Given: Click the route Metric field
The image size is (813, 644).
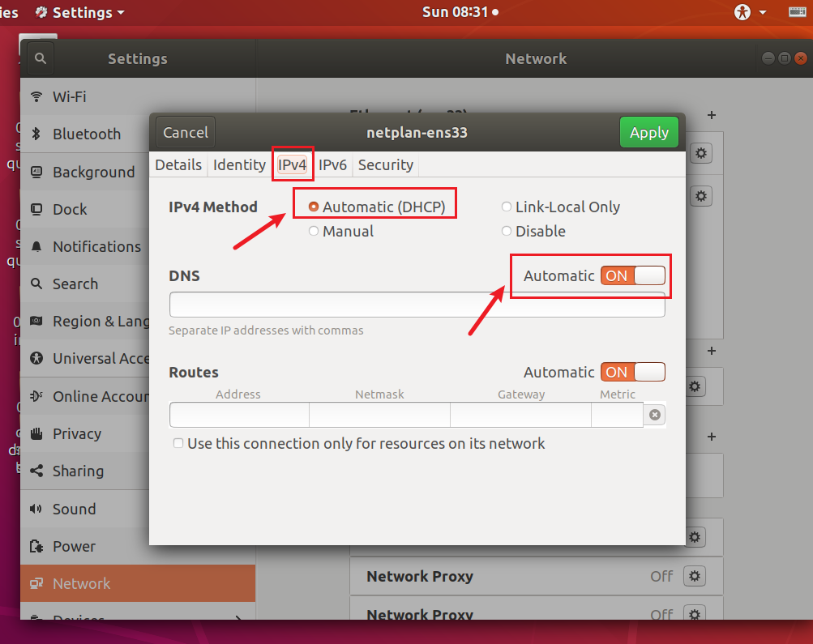Looking at the screenshot, I should pos(618,415).
